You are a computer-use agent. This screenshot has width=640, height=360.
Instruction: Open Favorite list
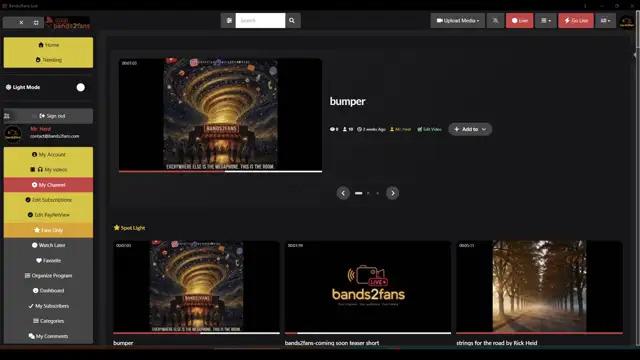click(x=48, y=260)
